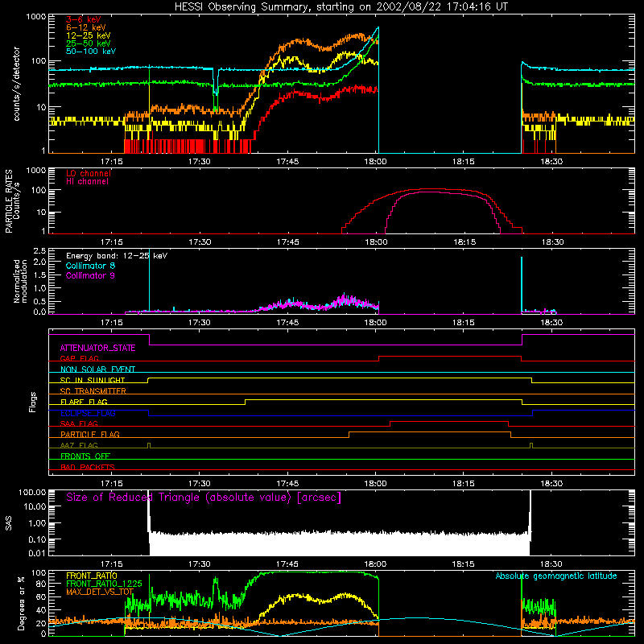This screenshot has width=644, height=644.
Task: Select the '6-12 keV' legend label
Action: (x=86, y=27)
